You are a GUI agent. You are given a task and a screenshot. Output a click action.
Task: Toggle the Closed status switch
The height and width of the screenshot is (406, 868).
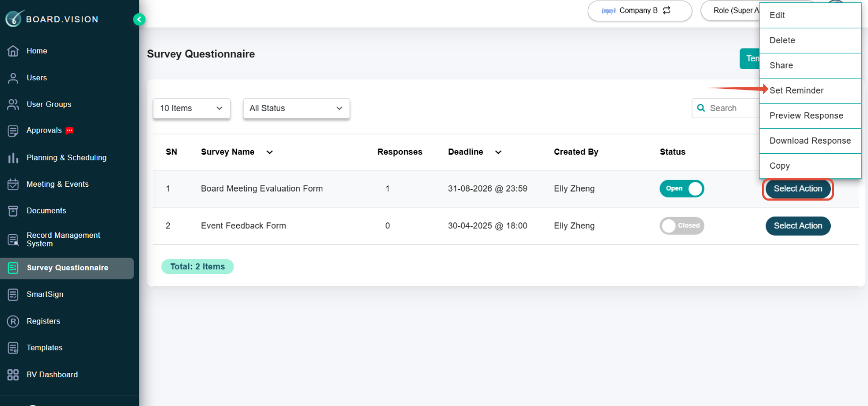coord(682,226)
